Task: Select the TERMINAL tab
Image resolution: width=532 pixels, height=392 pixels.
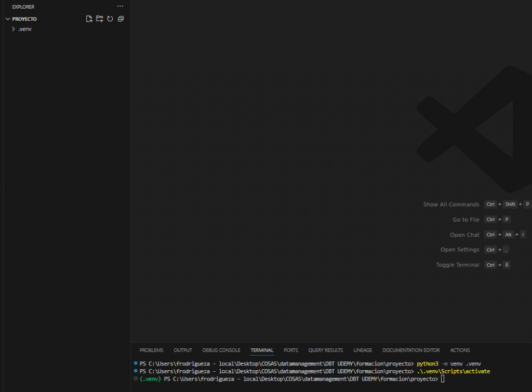Action: tap(262, 350)
